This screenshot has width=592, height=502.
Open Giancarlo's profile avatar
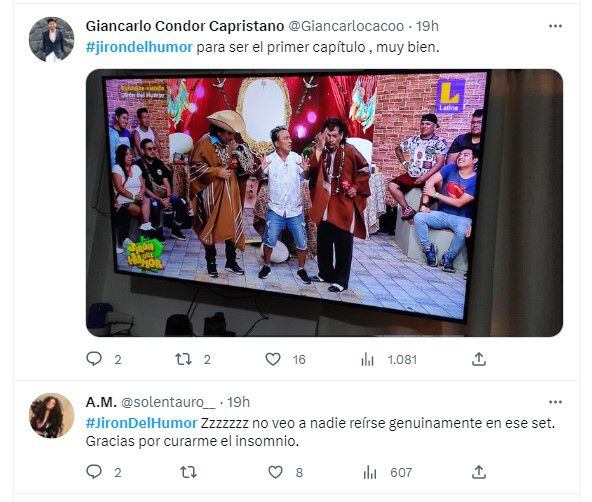pyautogui.click(x=52, y=39)
